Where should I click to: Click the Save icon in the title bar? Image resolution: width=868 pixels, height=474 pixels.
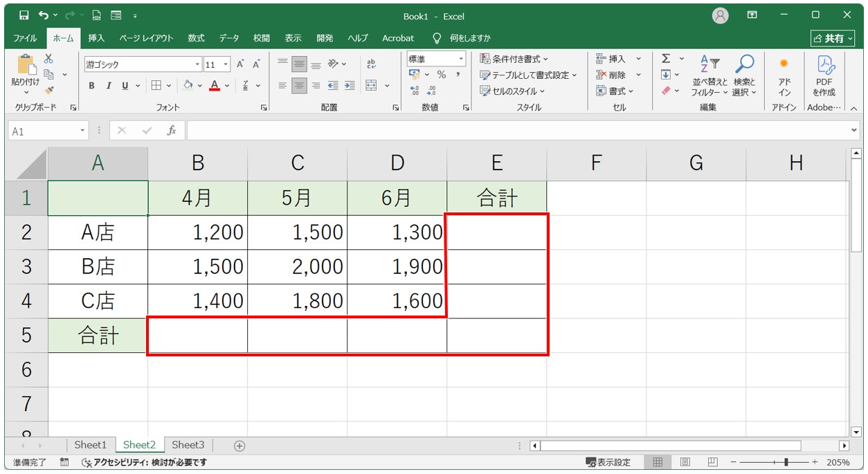[24, 15]
